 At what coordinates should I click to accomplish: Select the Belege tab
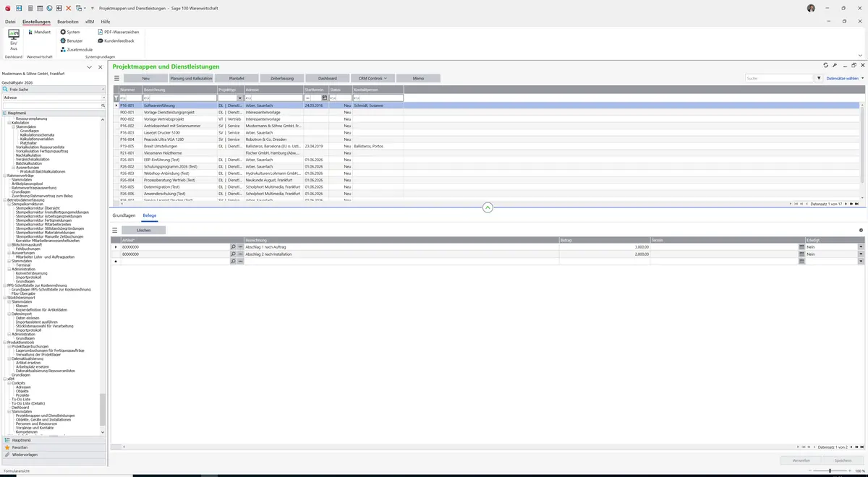(149, 215)
